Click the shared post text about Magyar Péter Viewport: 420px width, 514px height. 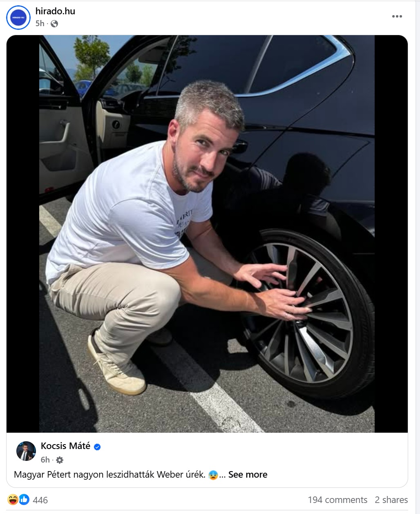tap(109, 474)
